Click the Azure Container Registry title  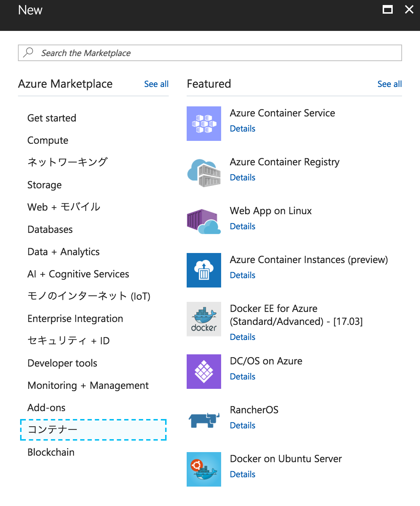click(285, 162)
